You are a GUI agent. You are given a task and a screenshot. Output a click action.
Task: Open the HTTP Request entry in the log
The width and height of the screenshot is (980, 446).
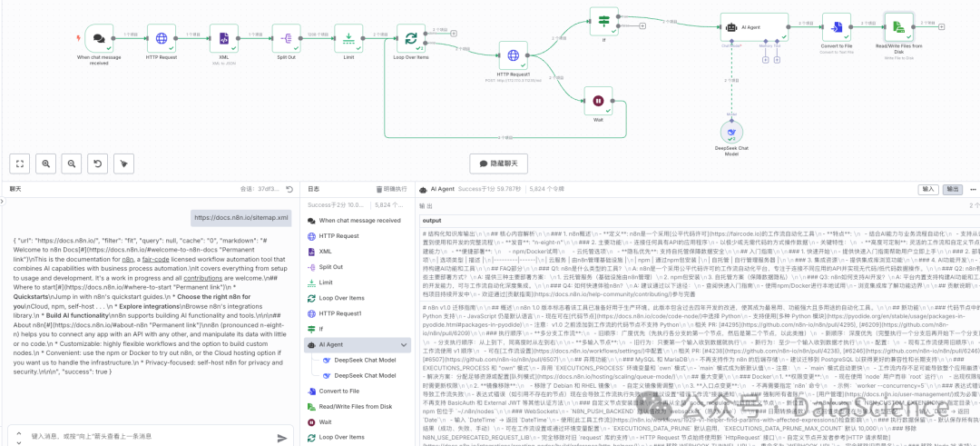tap(358, 236)
